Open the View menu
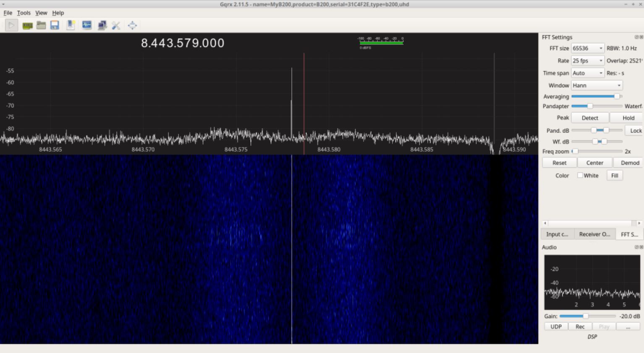Screen dimensions: 644x353 click(x=41, y=13)
